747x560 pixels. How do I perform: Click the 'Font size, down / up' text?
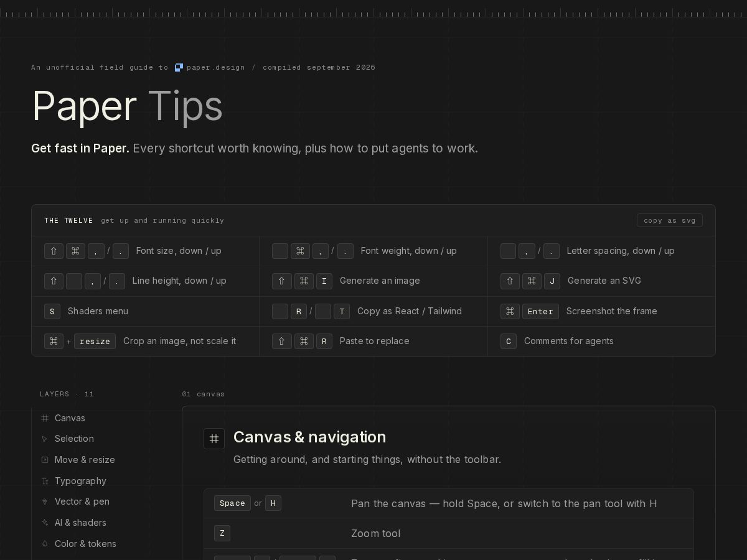click(x=179, y=251)
